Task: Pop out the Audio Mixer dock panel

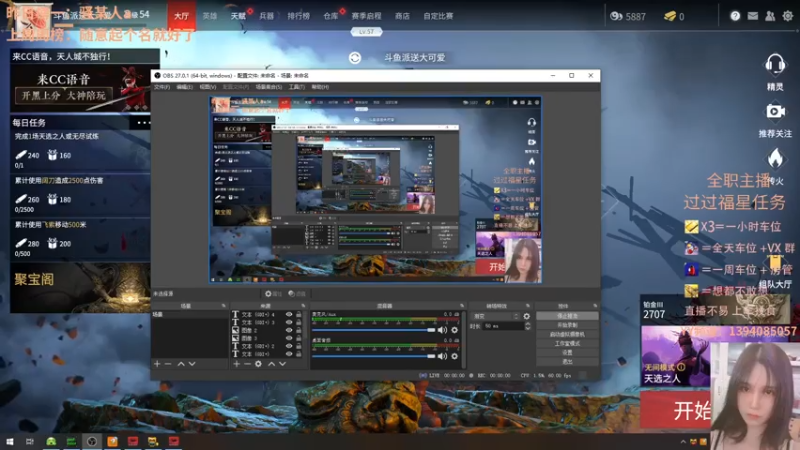Action: click(x=462, y=306)
